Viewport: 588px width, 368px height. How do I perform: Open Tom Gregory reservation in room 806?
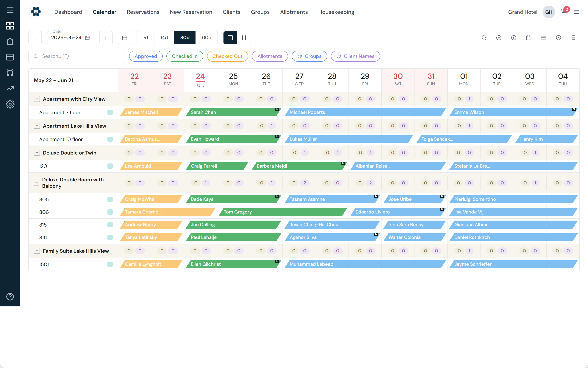click(283, 212)
